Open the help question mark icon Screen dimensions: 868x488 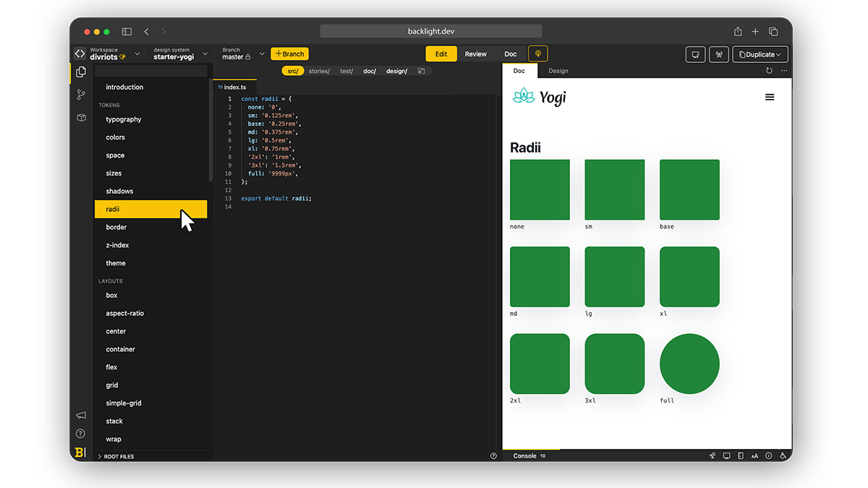point(80,434)
